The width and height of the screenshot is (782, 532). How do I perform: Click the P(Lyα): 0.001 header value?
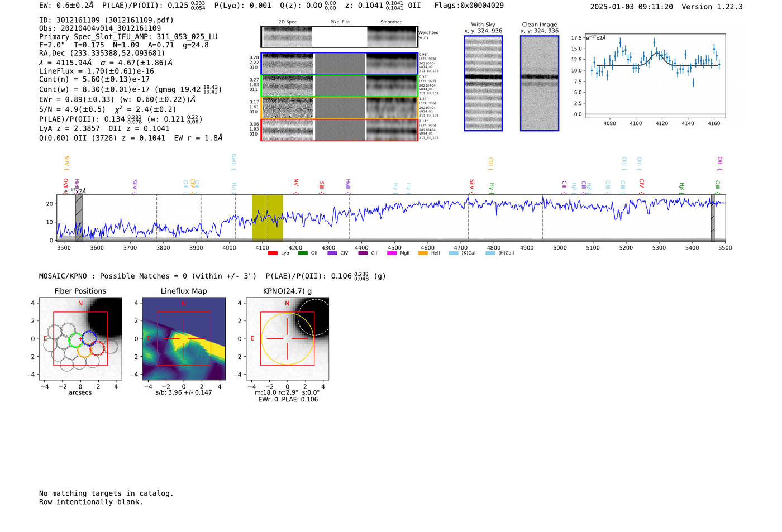click(242, 6)
